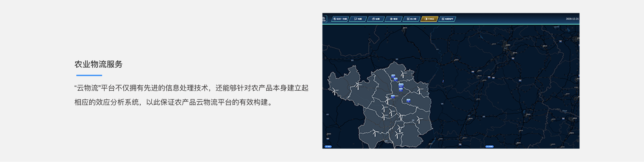Click the 农业物流服务 heading
Viewport: 644px width, 162px height.
(99, 64)
